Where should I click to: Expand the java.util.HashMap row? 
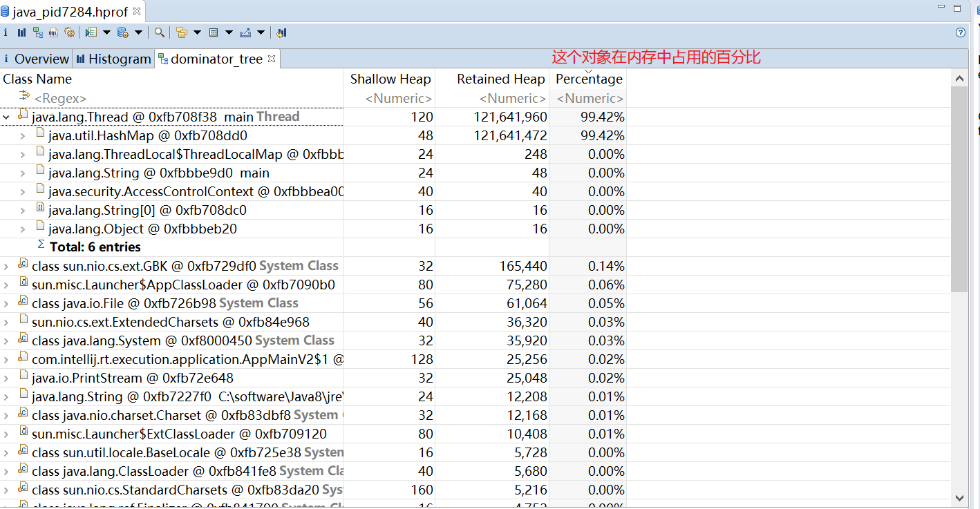click(23, 136)
